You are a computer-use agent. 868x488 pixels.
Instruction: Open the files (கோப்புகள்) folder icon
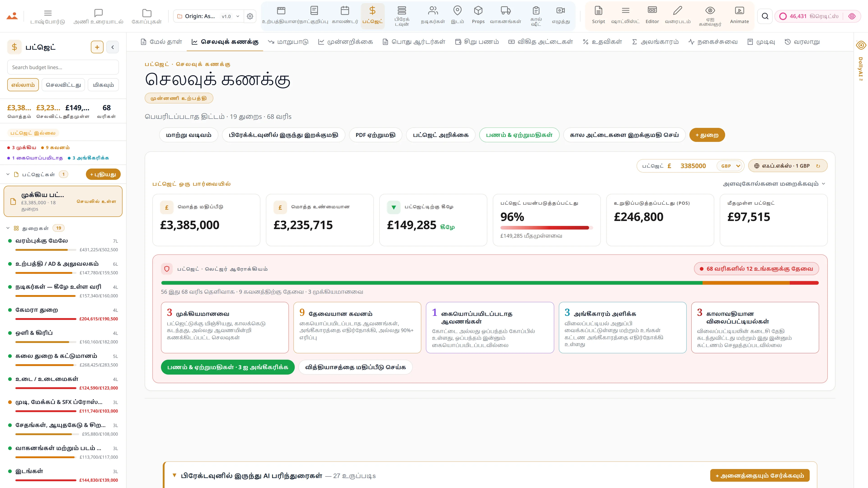146,13
